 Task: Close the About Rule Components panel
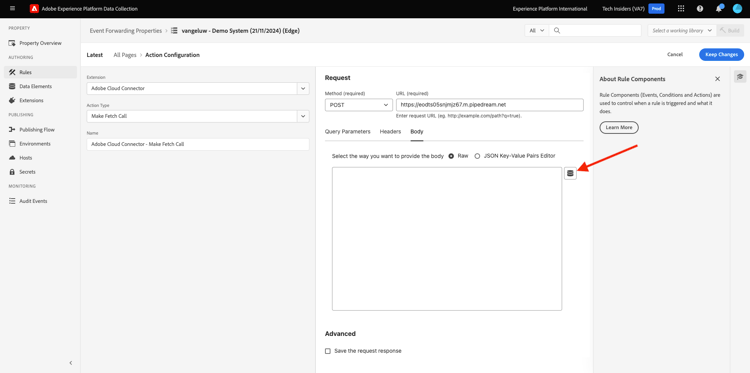point(717,79)
